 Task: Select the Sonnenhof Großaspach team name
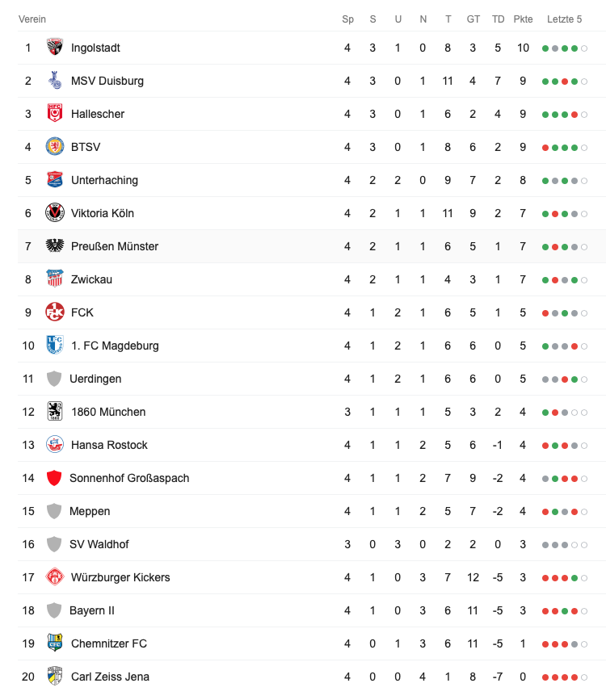[129, 478]
